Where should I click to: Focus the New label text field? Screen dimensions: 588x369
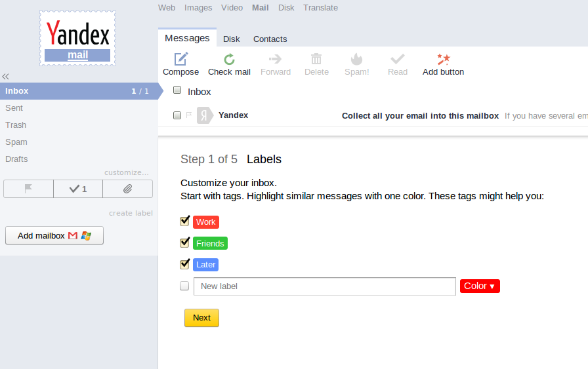tap(325, 286)
